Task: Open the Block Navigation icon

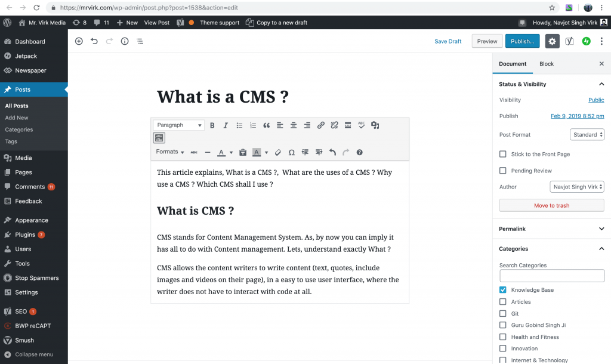Action: pos(140,41)
